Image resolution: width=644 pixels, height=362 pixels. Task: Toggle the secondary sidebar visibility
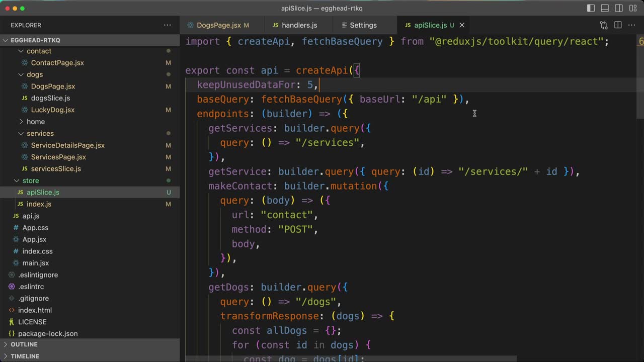(619, 8)
